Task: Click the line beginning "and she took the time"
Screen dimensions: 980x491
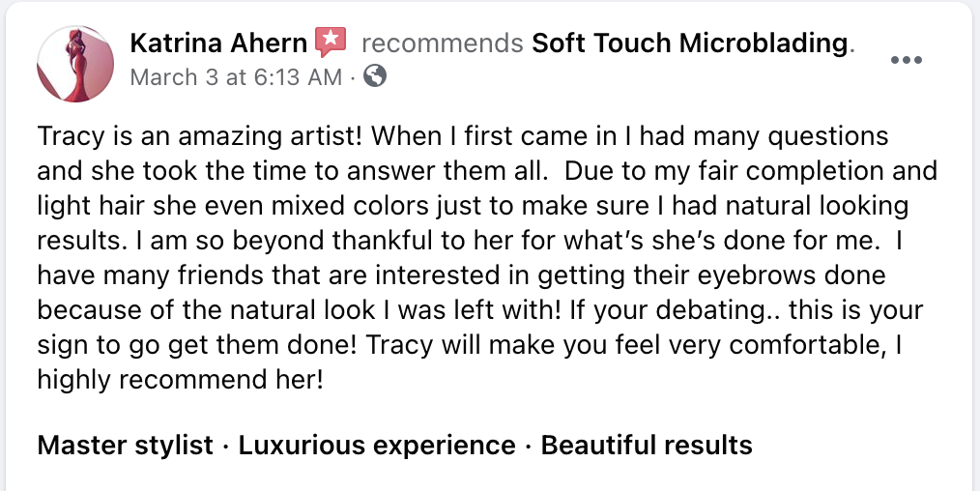Action: 290,171
